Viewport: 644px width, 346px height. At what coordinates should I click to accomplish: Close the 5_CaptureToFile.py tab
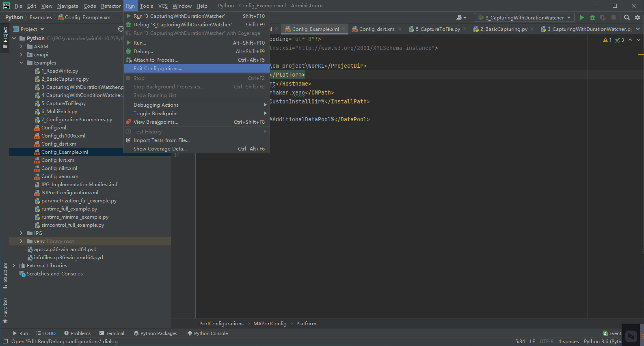point(465,29)
